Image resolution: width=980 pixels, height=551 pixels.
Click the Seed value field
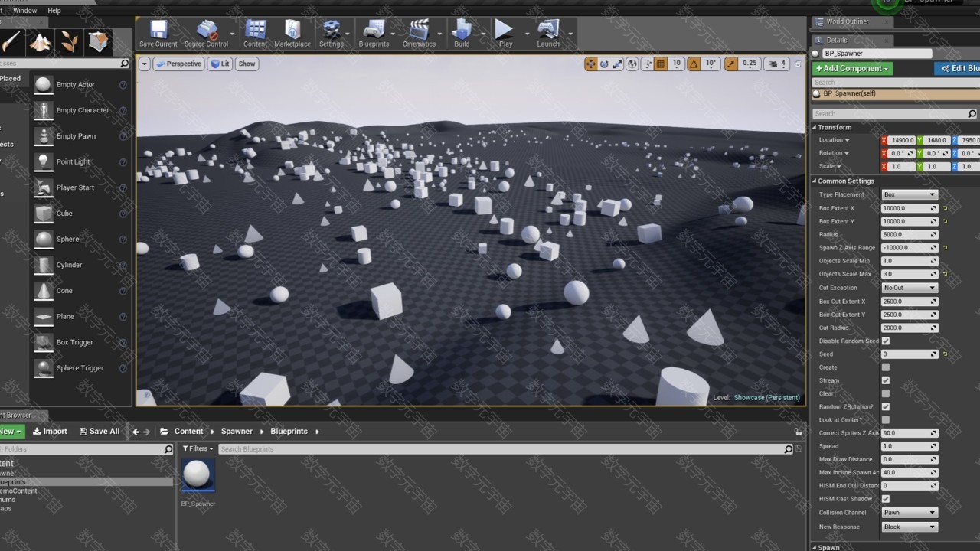point(910,354)
